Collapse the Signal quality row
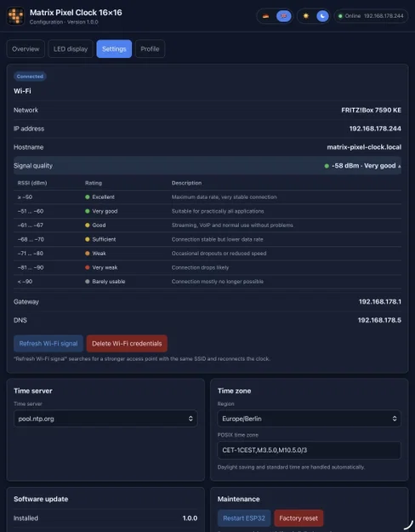This screenshot has width=415, height=532. pyautogui.click(x=207, y=166)
